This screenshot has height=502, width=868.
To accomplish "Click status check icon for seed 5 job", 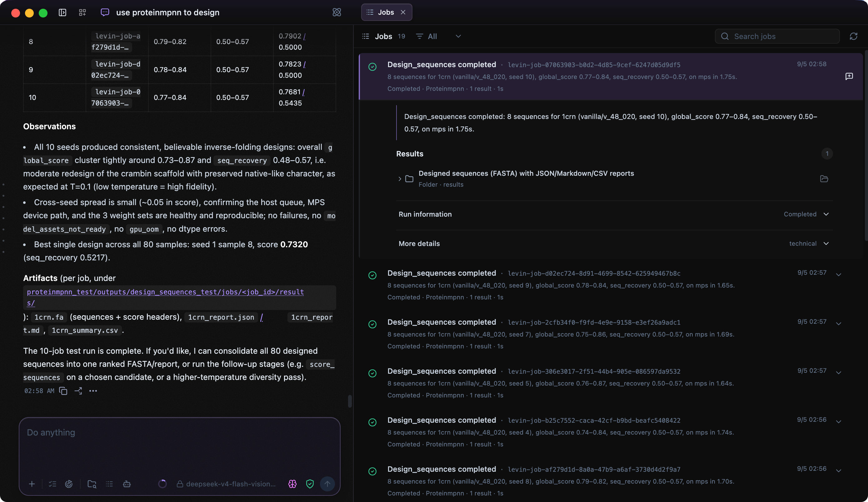I will click(372, 373).
